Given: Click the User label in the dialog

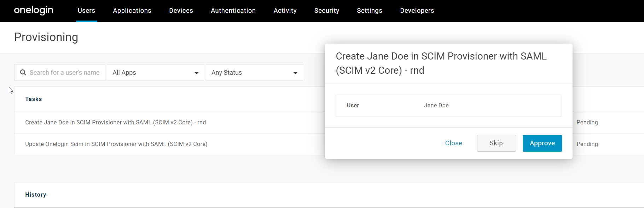Looking at the screenshot, I should [x=353, y=105].
